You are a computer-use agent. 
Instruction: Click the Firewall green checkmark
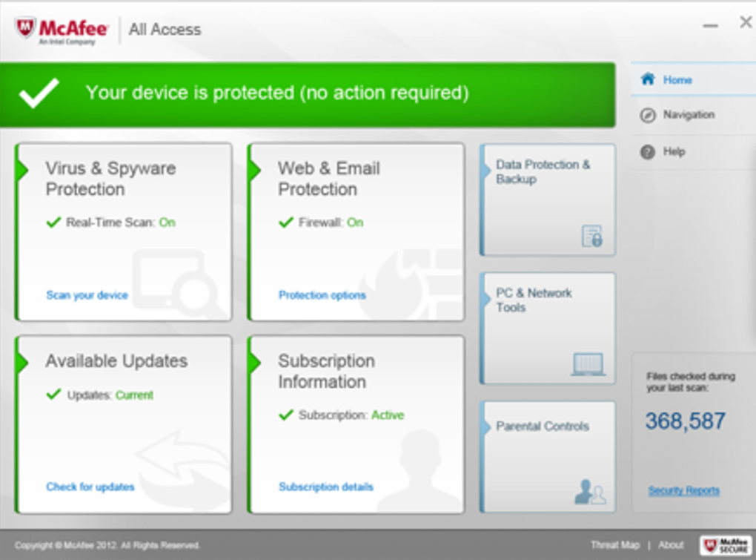(x=286, y=222)
